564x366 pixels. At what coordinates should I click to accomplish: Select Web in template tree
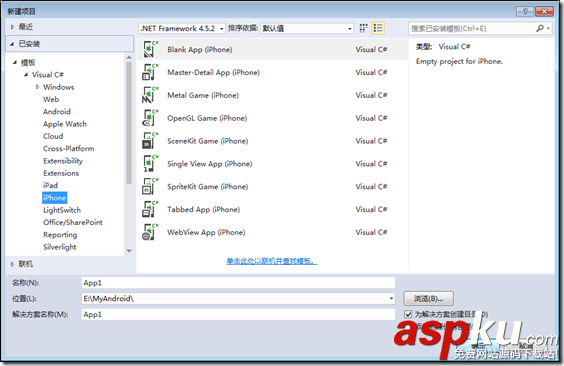click(x=51, y=100)
